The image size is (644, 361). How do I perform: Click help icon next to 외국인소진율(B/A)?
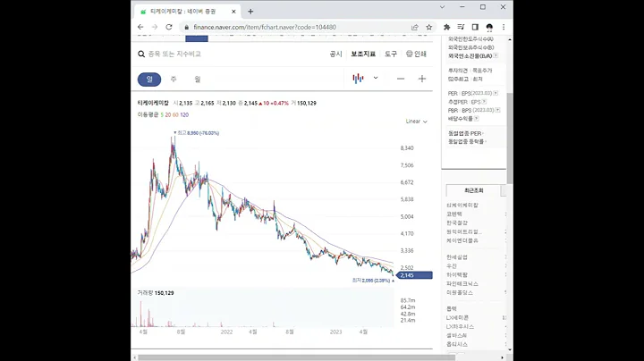(x=496, y=55)
